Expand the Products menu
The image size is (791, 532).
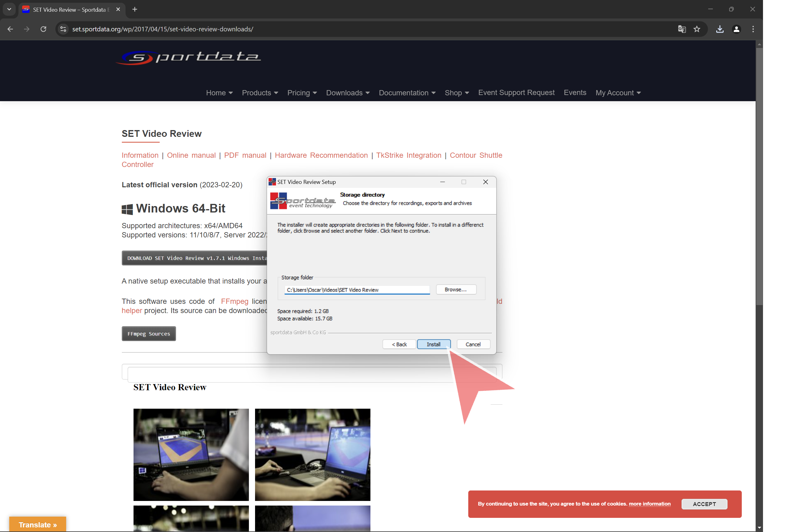pyautogui.click(x=260, y=93)
